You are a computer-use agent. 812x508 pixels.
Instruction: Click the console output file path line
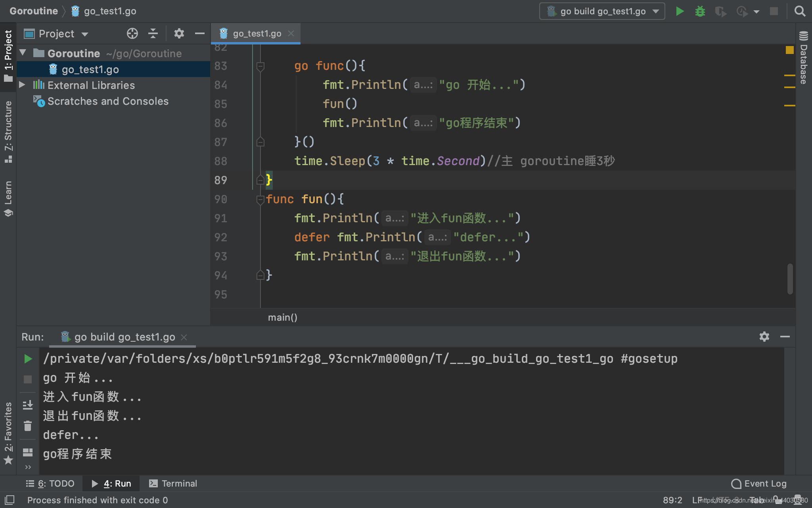click(x=360, y=359)
